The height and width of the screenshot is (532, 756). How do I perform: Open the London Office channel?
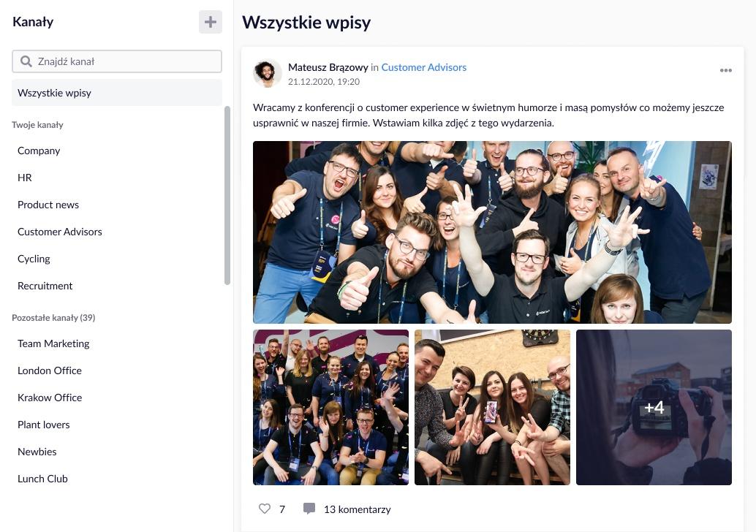click(50, 370)
